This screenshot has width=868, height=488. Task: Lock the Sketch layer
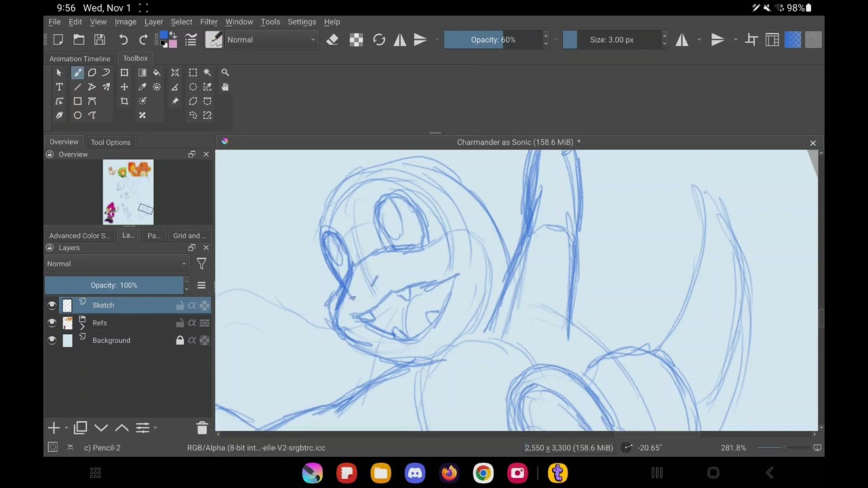[180, 305]
